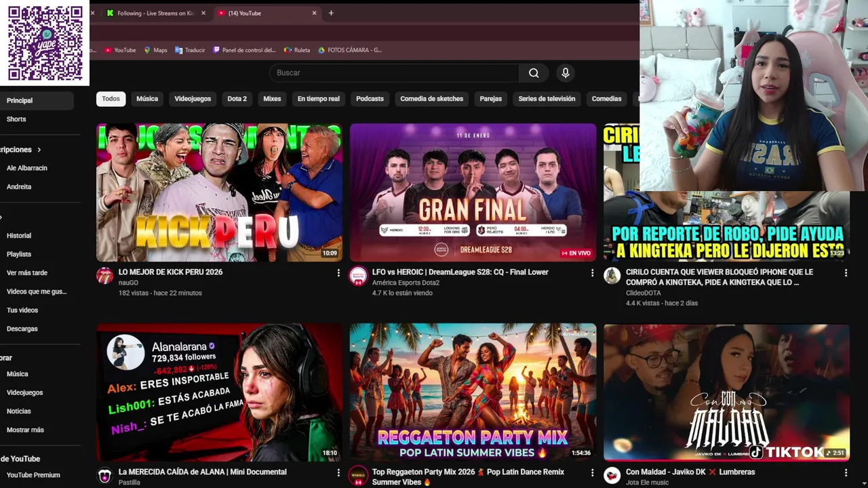Open options menu for Top Reggaeton Party Mix

[592, 472]
